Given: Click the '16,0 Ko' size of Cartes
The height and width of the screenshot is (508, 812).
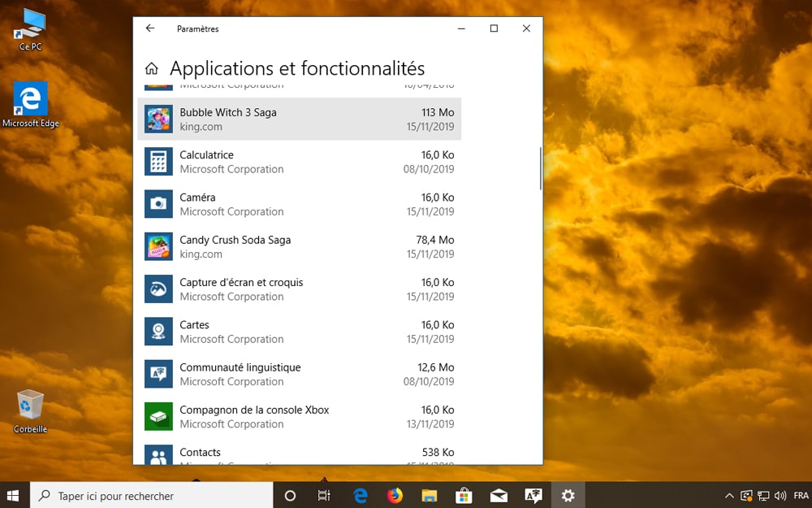Looking at the screenshot, I should [438, 325].
